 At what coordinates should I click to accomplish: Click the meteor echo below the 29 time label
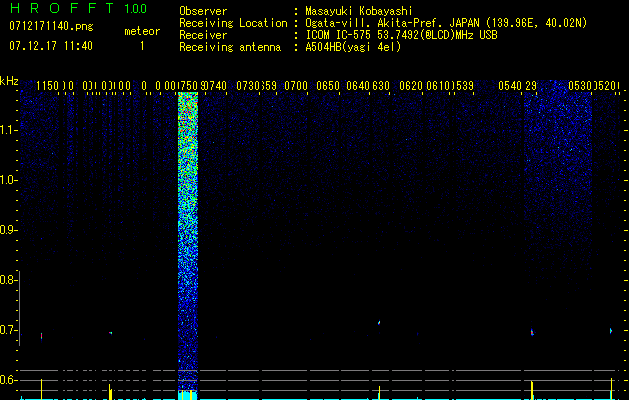coord(532,332)
